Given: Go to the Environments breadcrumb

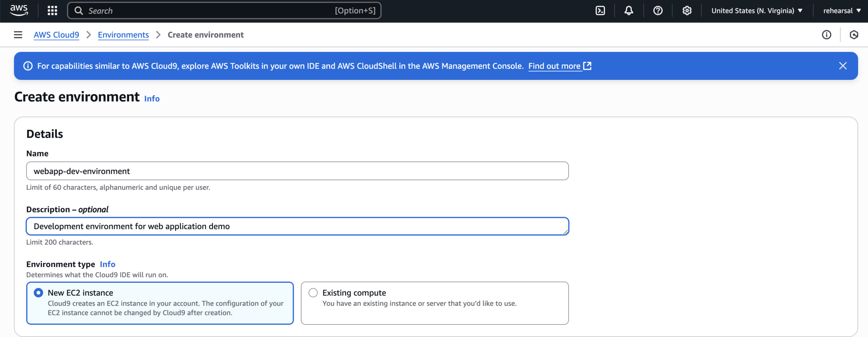Looking at the screenshot, I should 123,35.
